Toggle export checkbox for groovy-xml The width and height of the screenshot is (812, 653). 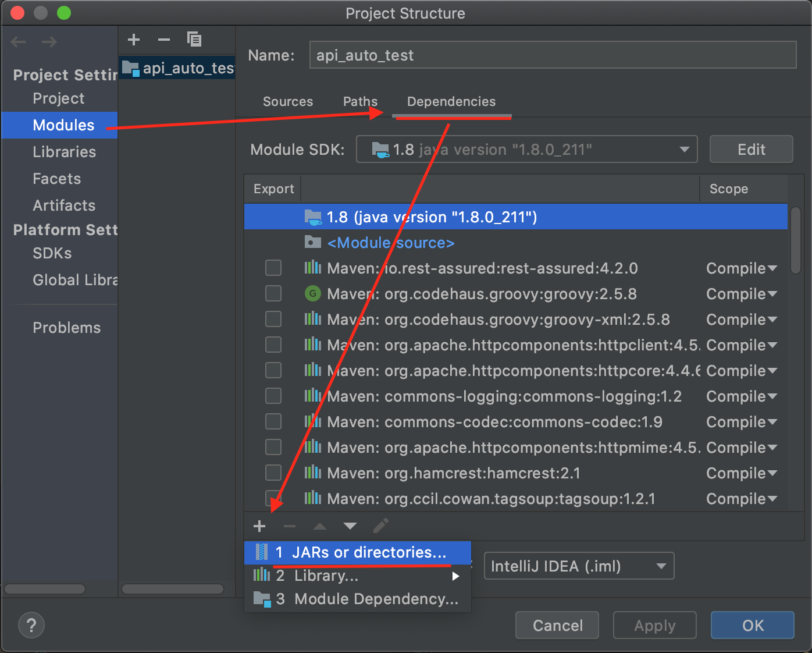tap(273, 319)
